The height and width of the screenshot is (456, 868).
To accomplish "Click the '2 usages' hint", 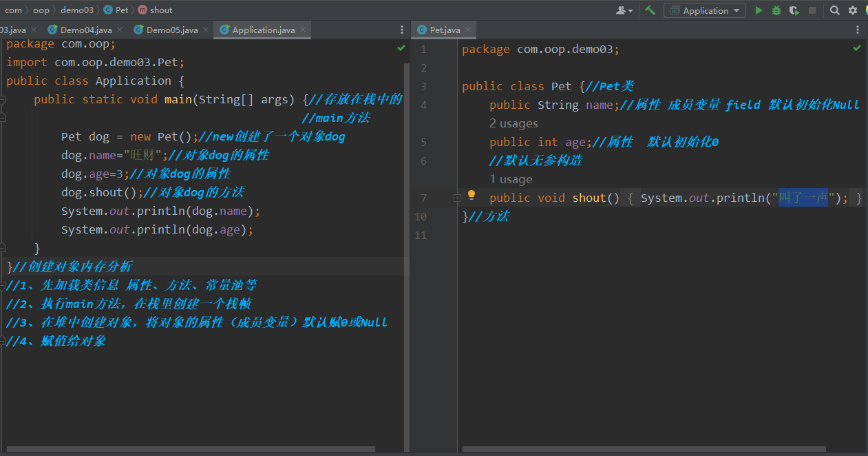I will click(x=514, y=124).
